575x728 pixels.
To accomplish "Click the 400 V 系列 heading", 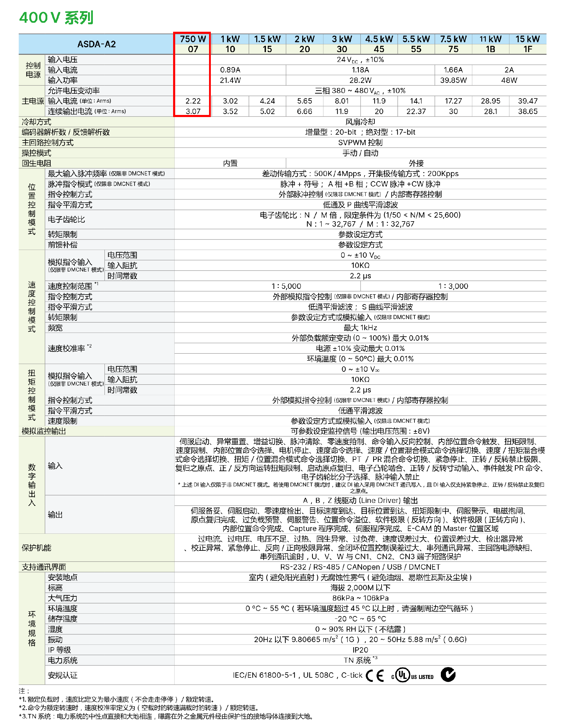I will (56, 17).
